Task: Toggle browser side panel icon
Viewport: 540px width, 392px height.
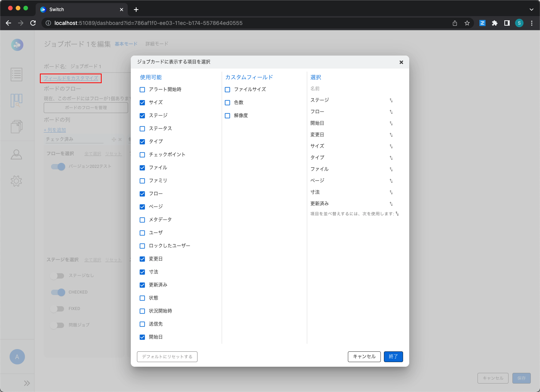Action: (x=507, y=23)
